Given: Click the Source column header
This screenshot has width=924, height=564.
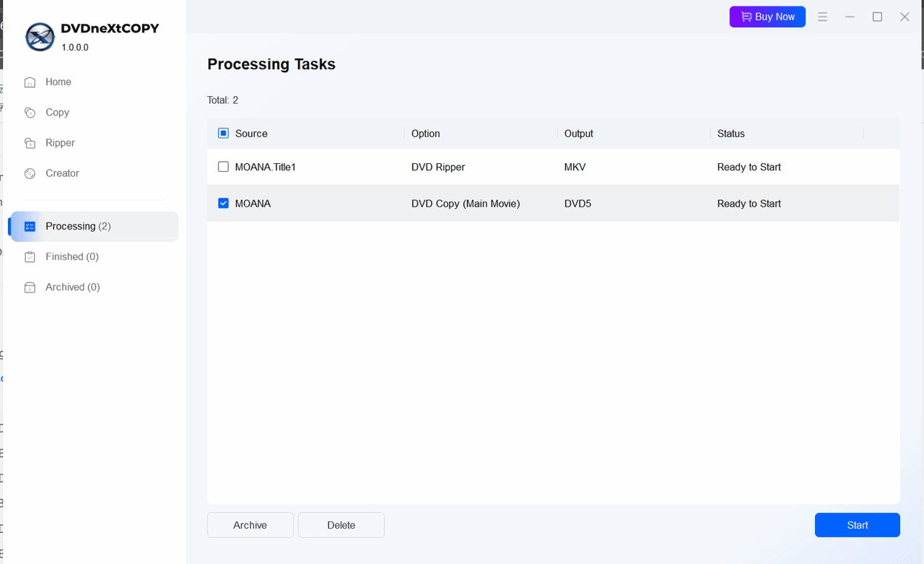Looking at the screenshot, I should [251, 134].
